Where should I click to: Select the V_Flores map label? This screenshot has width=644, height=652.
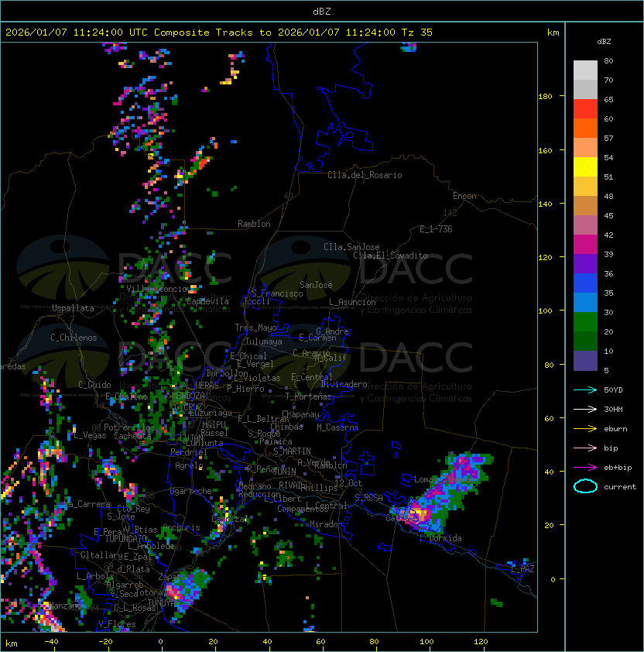coord(117,624)
